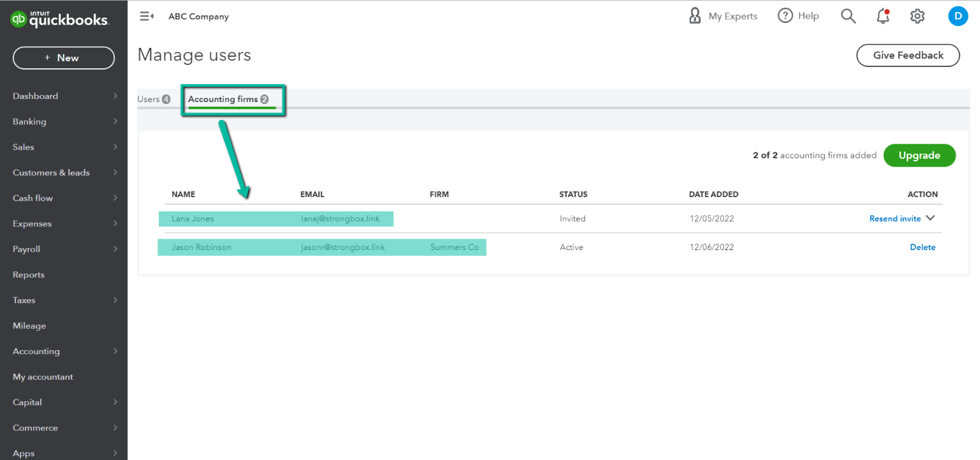Screen dimensions: 980x460
Task: Resend invite to Lana Jones
Action: (x=895, y=219)
